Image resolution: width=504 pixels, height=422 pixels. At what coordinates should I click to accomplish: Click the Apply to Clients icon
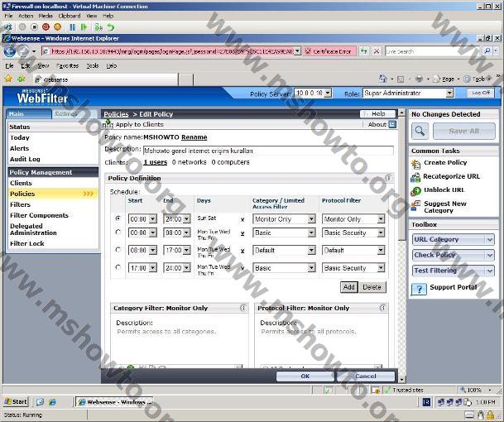[108, 125]
